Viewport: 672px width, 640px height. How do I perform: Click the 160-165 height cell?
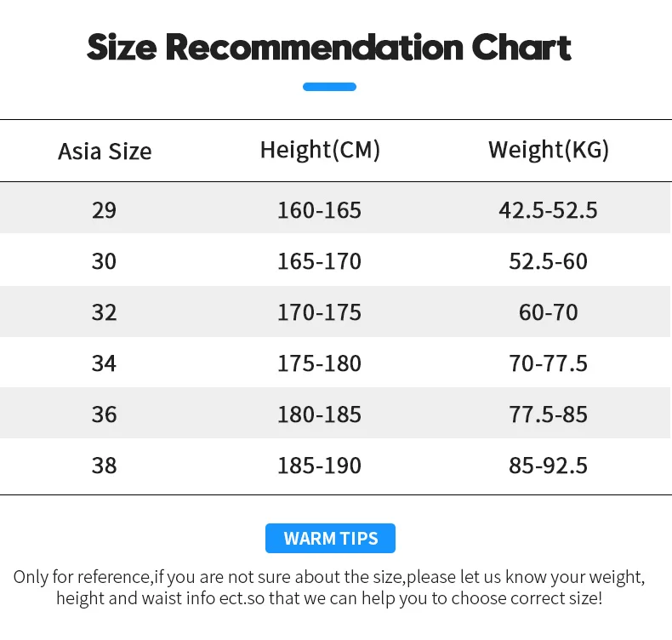(319, 209)
